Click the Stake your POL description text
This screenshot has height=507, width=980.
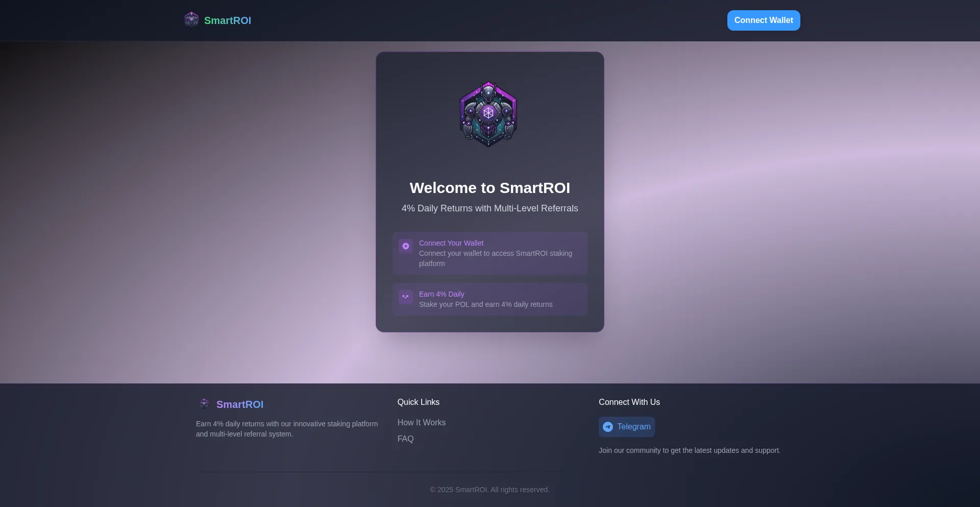tap(485, 304)
